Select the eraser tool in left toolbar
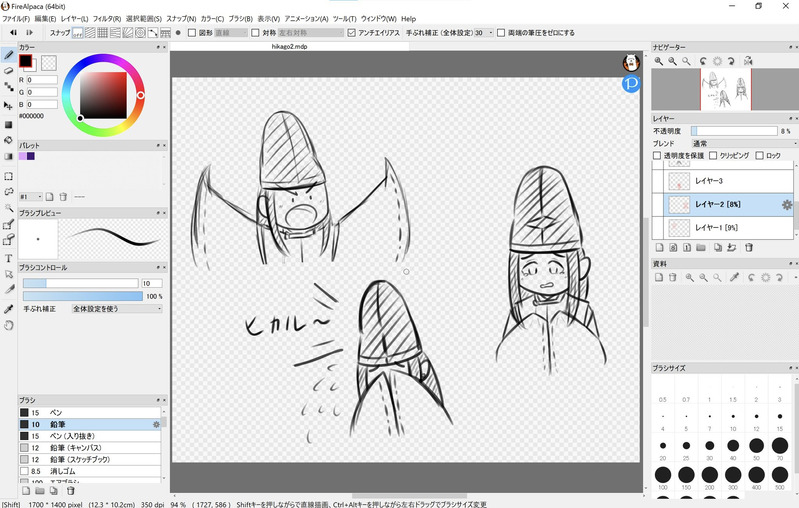The width and height of the screenshot is (799, 508). click(8, 71)
